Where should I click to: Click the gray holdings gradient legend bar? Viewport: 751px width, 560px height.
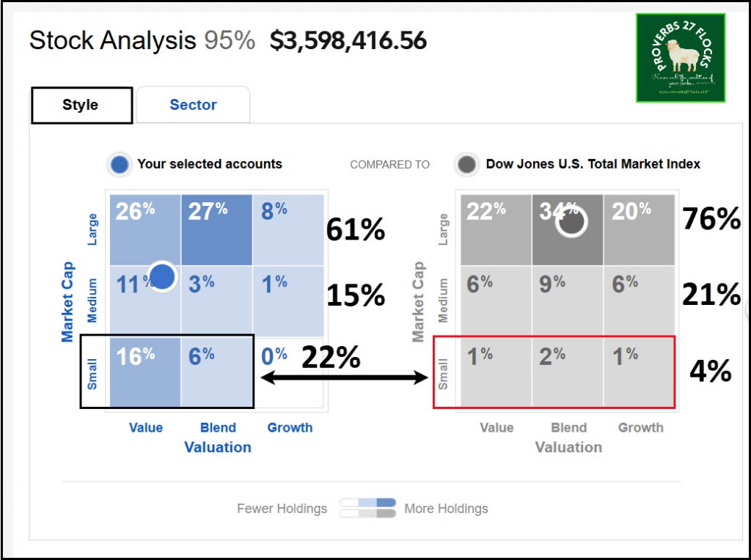(x=368, y=514)
